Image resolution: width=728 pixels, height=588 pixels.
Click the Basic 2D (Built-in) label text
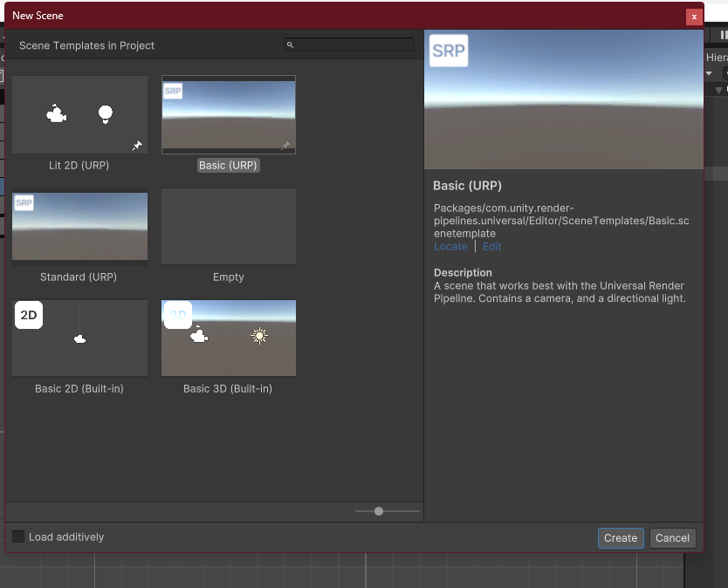coord(79,388)
